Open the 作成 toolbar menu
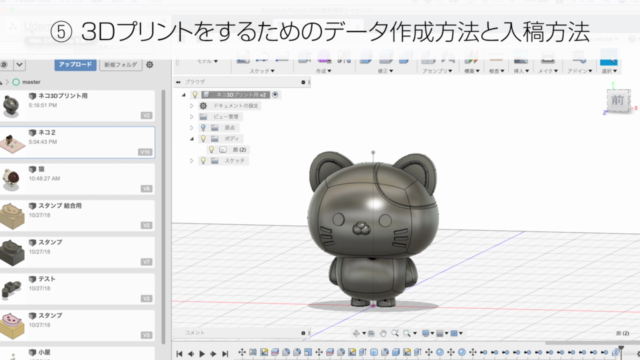 [x=323, y=71]
